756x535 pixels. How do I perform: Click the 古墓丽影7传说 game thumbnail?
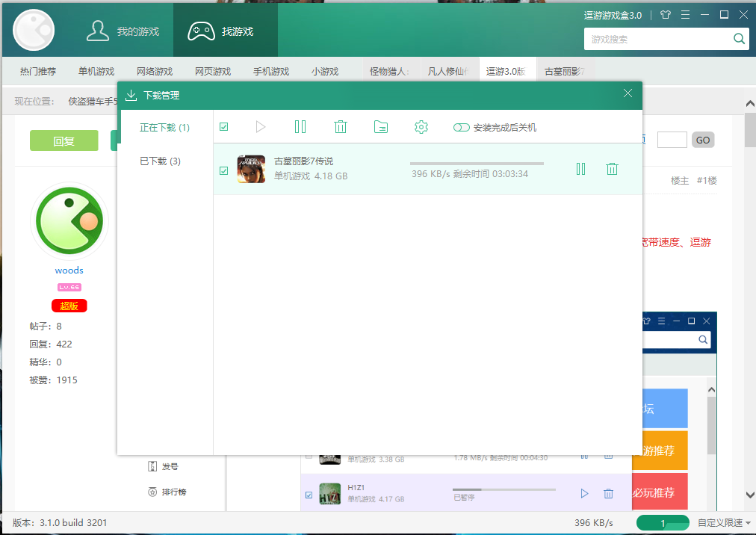[x=251, y=169]
